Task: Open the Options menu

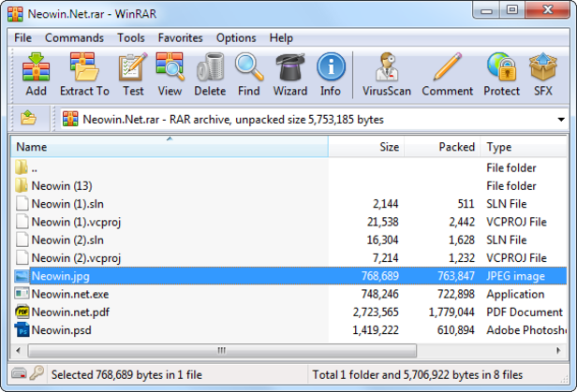Action: coord(236,37)
